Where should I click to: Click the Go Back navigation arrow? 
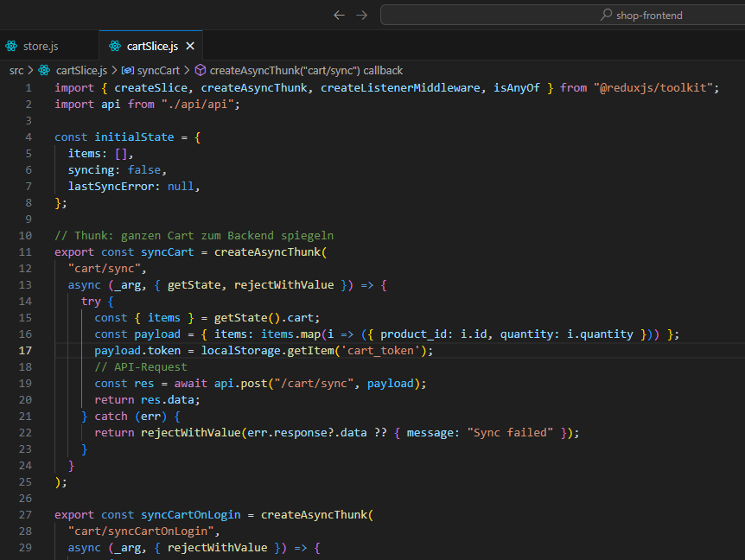[339, 15]
